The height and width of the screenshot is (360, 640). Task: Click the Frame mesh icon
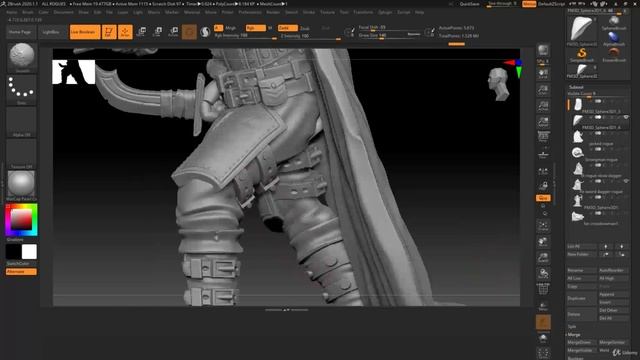tap(543, 226)
